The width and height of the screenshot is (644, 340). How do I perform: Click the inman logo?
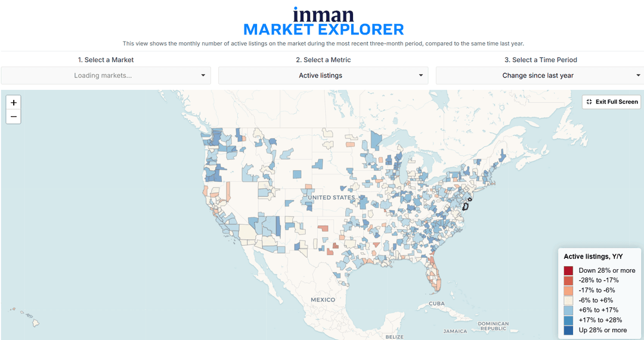323,15
